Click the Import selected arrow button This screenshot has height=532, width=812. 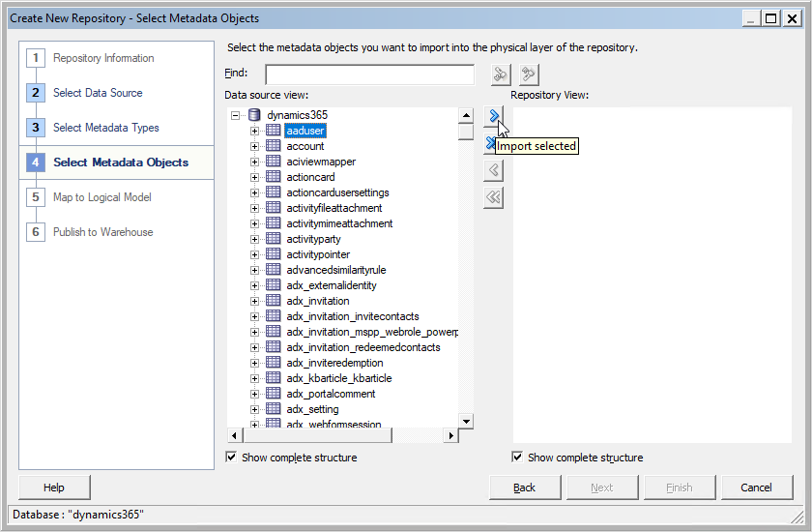click(x=494, y=116)
